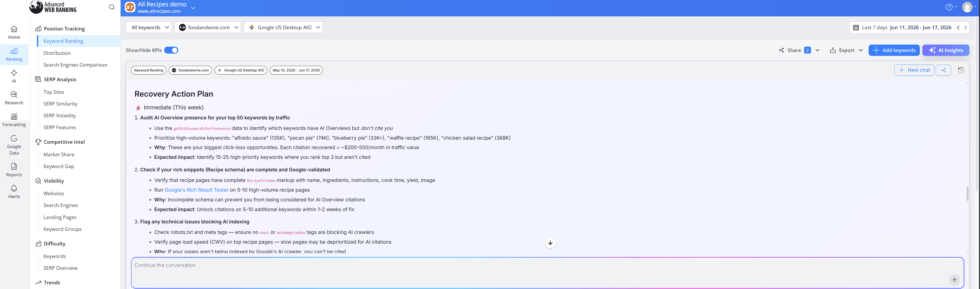
Task: Click into Continue the conversation field
Action: click(x=547, y=273)
